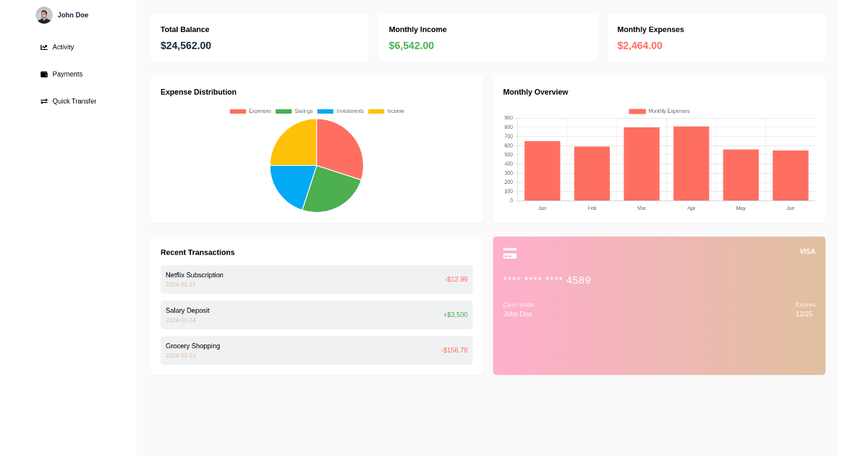868x456 pixels.
Task: Expand the Salary Deposit transaction entry
Action: pos(316,314)
